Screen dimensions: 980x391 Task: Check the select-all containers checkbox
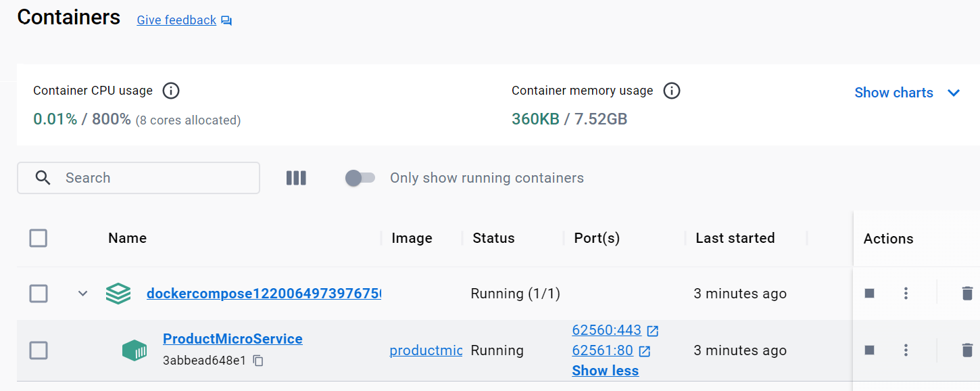(39, 238)
